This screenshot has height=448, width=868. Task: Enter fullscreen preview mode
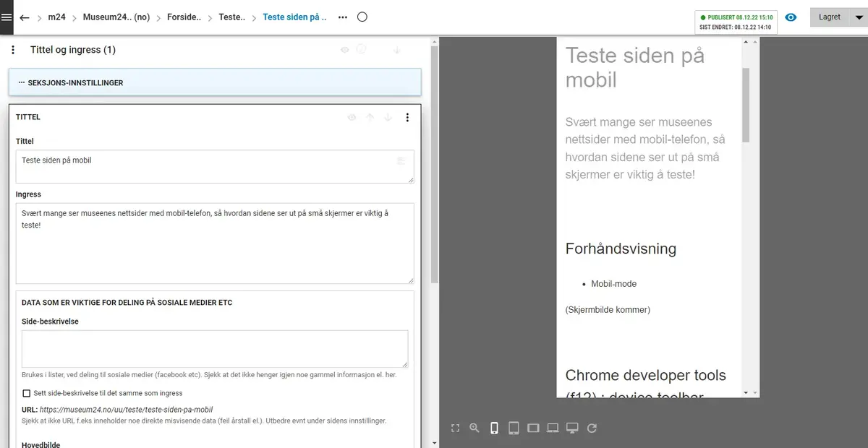[455, 428]
